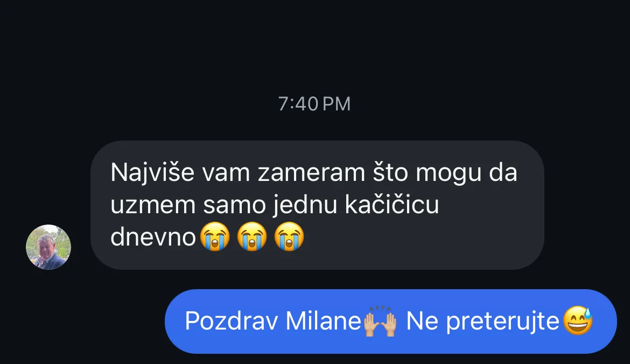Click the raised hands emoji after Milane

(380, 321)
